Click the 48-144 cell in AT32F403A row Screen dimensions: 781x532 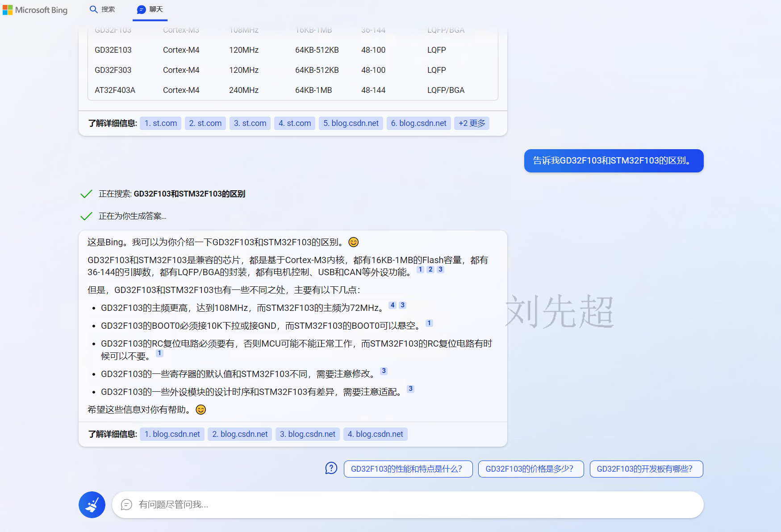pyautogui.click(x=373, y=90)
